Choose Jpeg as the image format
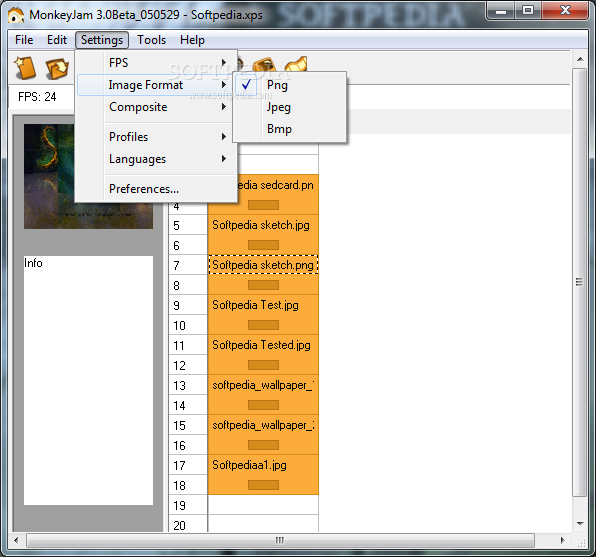 (289, 107)
